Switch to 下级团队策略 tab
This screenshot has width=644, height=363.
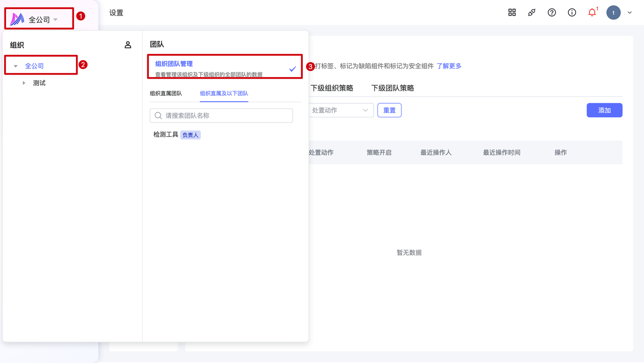tap(392, 88)
